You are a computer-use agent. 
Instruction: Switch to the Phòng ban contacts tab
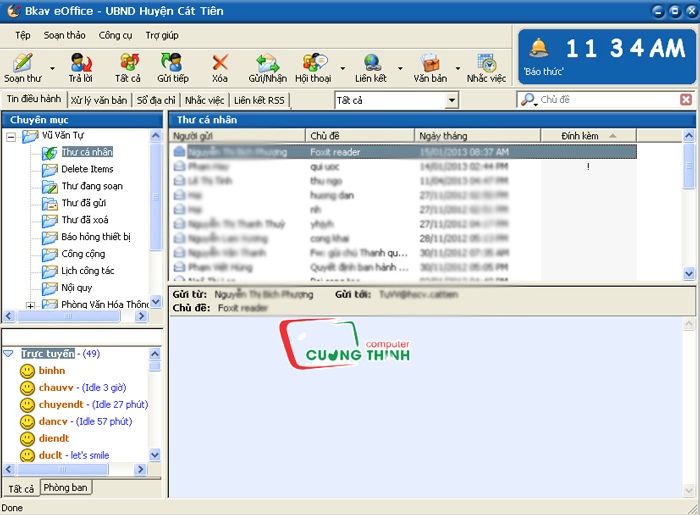tap(66, 487)
